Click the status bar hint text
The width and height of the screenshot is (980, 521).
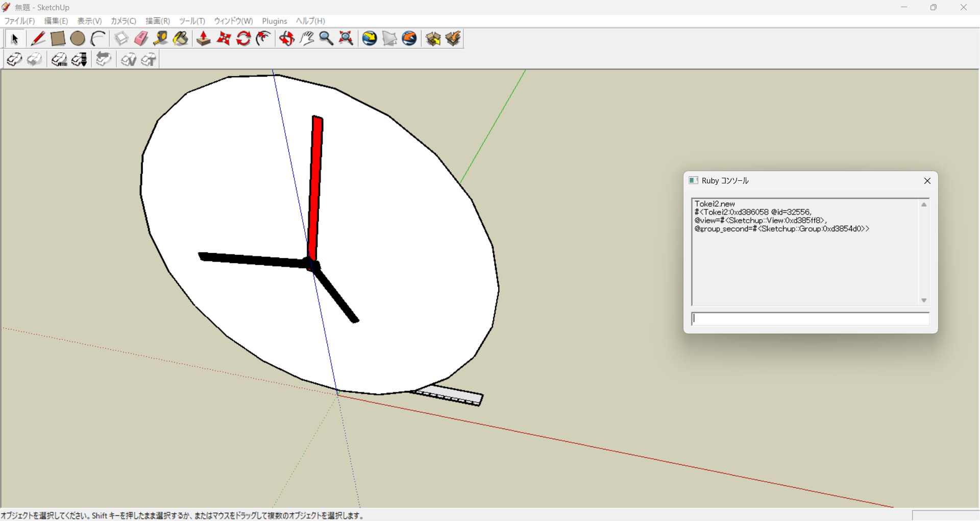point(182,516)
